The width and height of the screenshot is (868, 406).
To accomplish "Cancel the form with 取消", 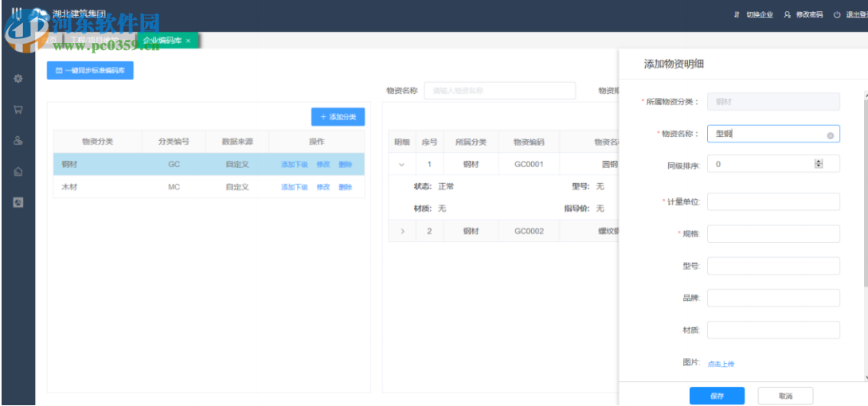I will tap(785, 396).
